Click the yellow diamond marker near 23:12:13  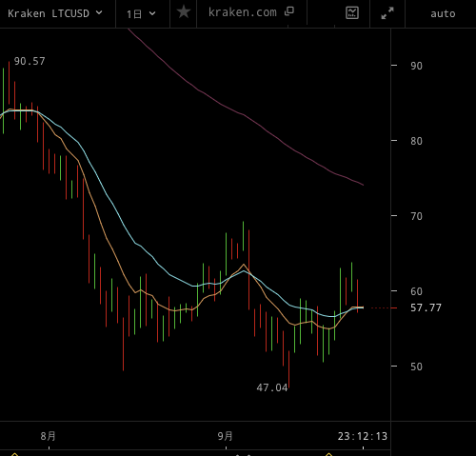tap(329, 454)
